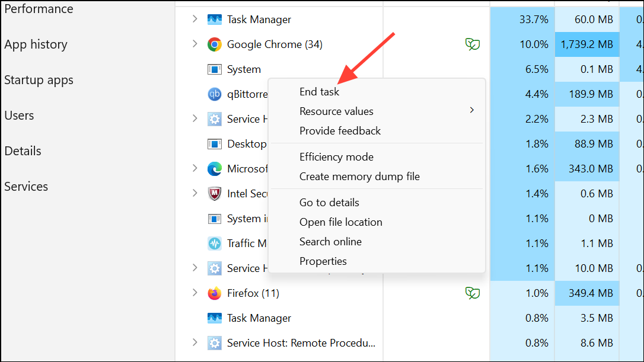
Task: Click the qBittorrent application icon
Action: tap(214, 94)
